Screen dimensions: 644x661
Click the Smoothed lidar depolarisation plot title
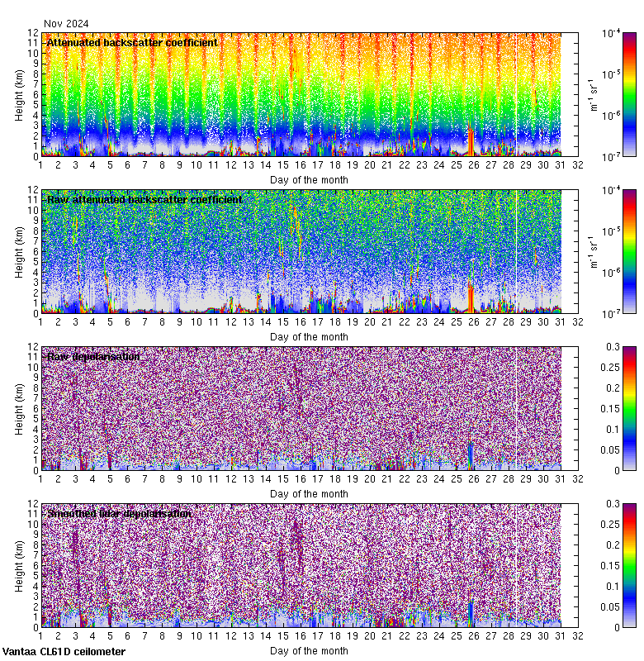[x=120, y=513]
